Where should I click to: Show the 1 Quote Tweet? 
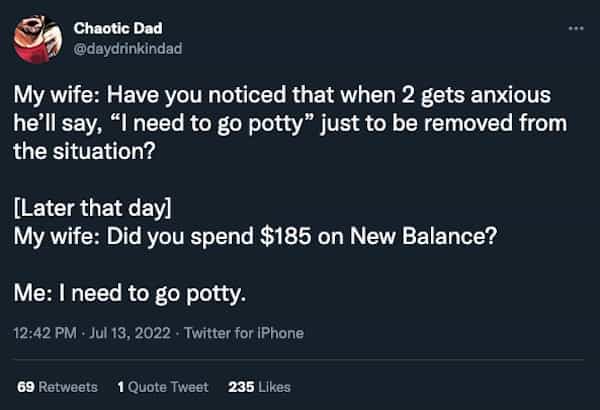click(163, 387)
